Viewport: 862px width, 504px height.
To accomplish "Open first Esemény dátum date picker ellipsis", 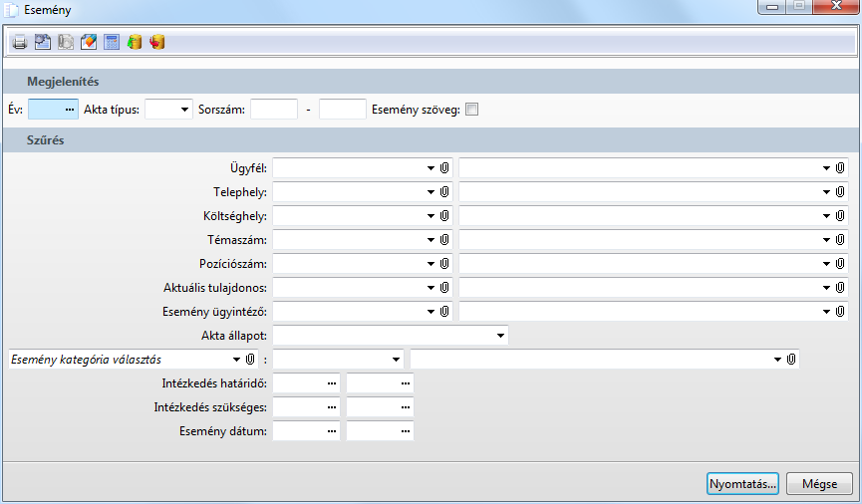I will (332, 431).
